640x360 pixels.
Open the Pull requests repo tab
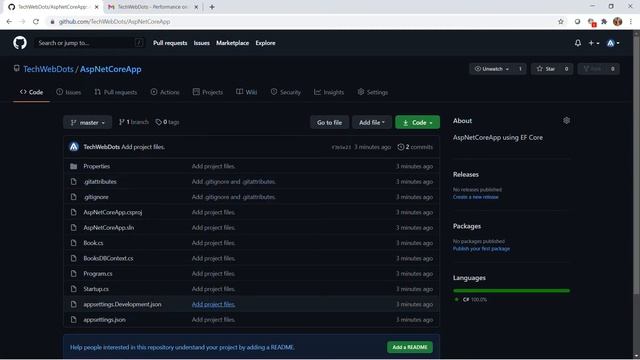tap(116, 92)
